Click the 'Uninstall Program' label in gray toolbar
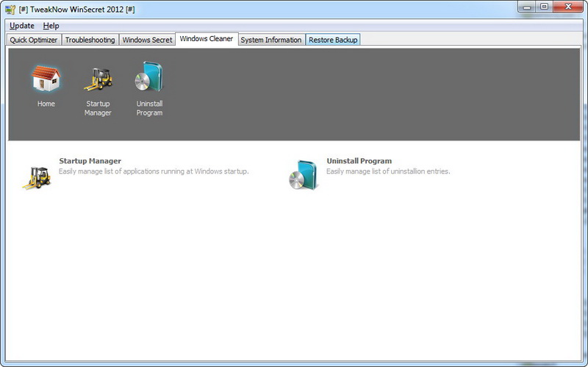 (x=149, y=108)
